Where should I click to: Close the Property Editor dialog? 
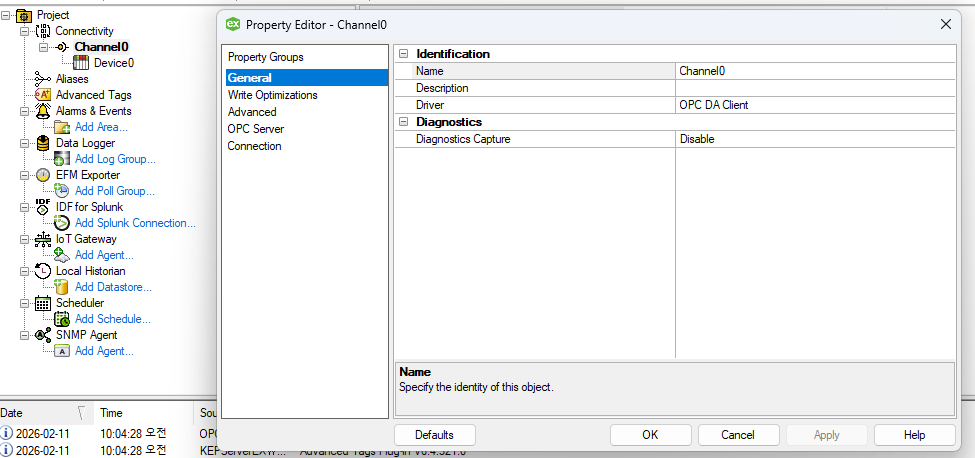coord(946,24)
